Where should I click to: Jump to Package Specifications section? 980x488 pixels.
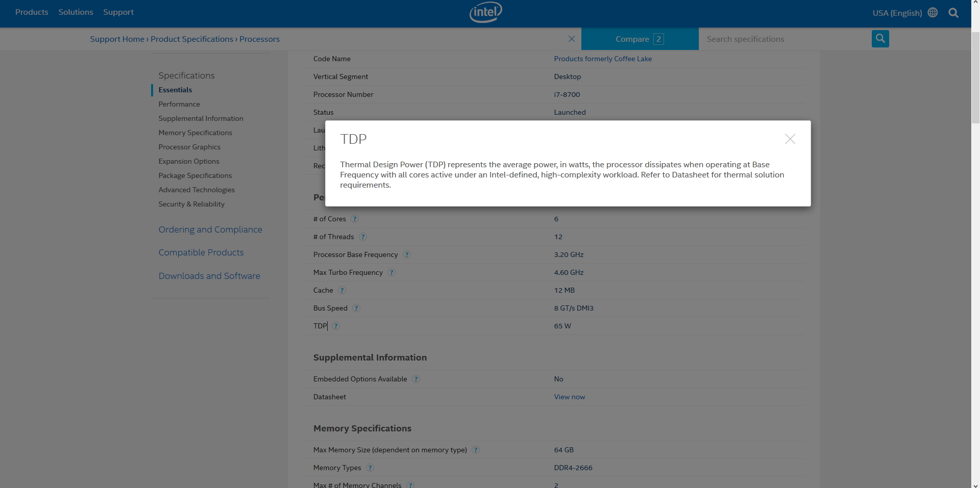click(195, 175)
